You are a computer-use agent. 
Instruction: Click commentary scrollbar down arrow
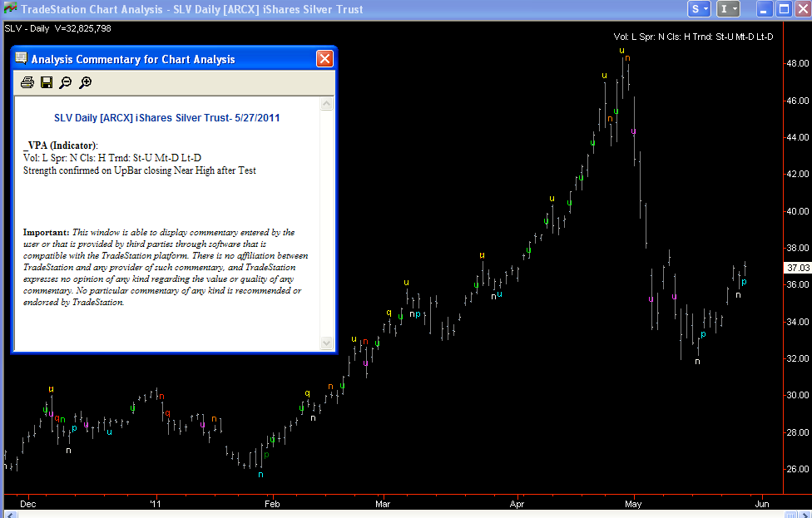click(326, 343)
